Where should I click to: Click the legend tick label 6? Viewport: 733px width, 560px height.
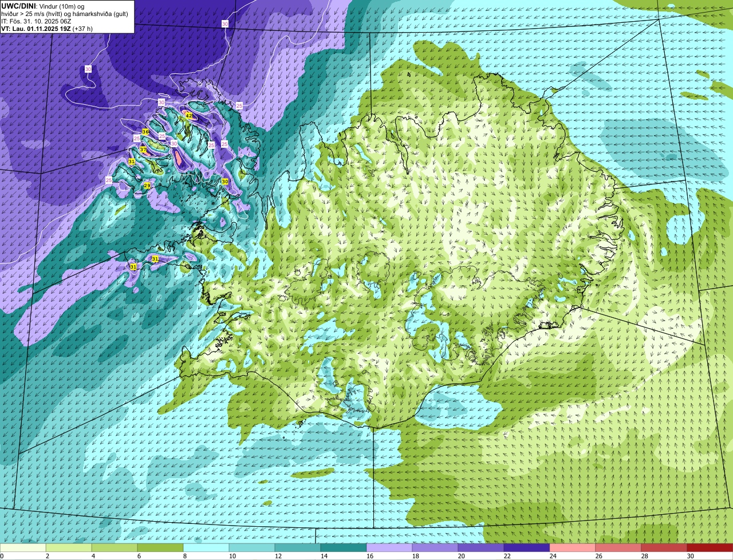tap(139, 556)
